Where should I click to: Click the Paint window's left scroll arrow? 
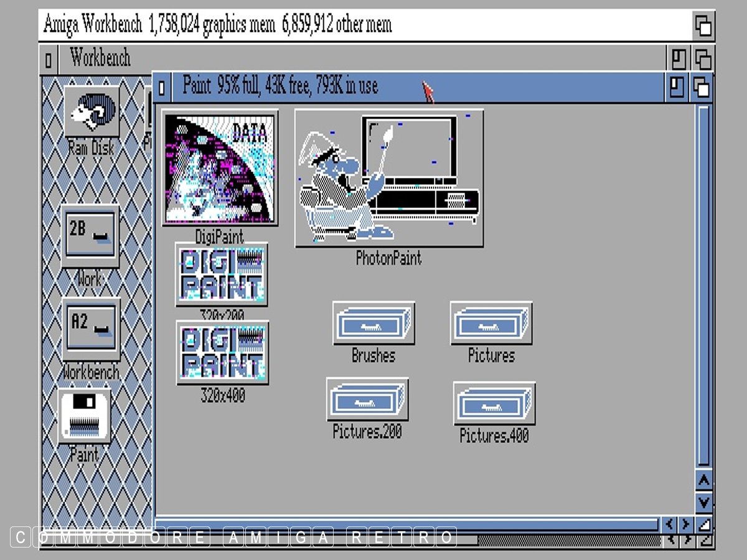coord(670,524)
